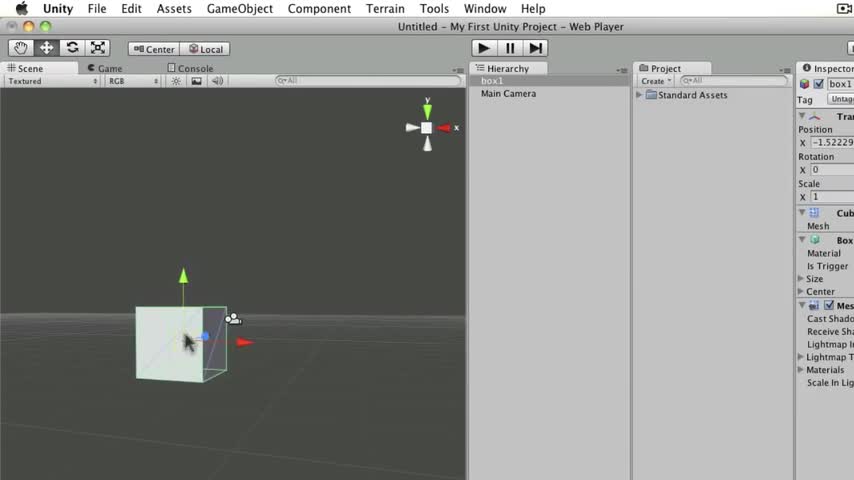Viewport: 854px width, 480px height.
Task: Pause the game preview
Action: (510, 48)
